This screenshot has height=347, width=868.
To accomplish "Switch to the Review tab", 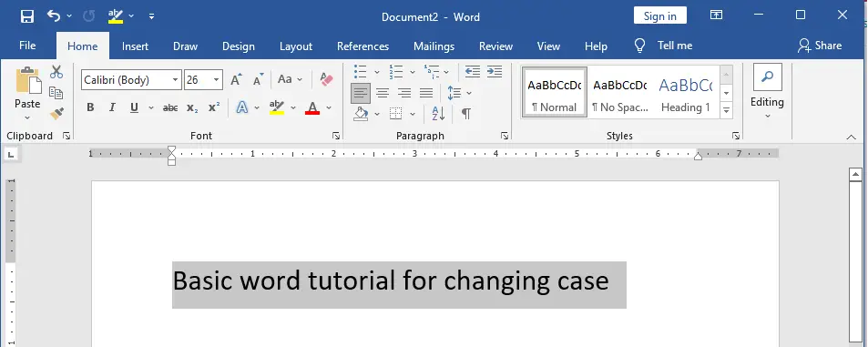I will (x=496, y=46).
